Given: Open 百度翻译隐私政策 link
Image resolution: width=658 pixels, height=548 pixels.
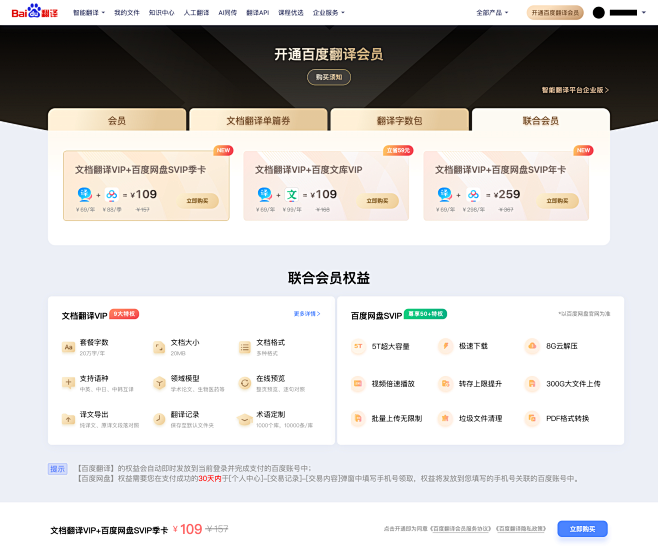Looking at the screenshot, I should [521, 529].
